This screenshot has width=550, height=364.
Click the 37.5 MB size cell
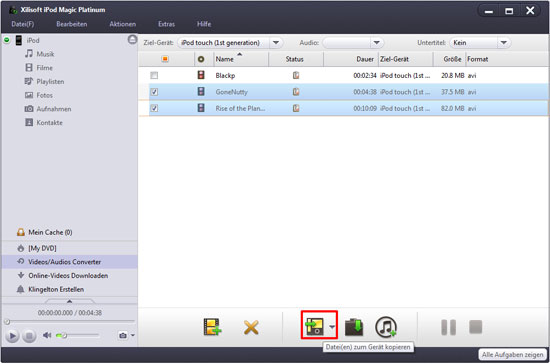452,92
